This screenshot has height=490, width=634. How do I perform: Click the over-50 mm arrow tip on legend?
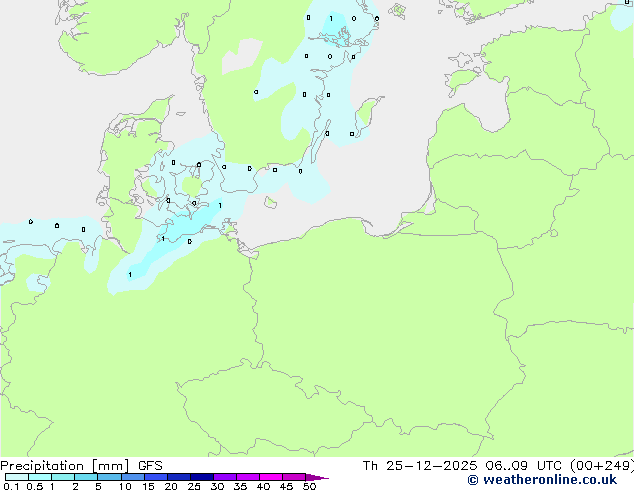[317, 477]
